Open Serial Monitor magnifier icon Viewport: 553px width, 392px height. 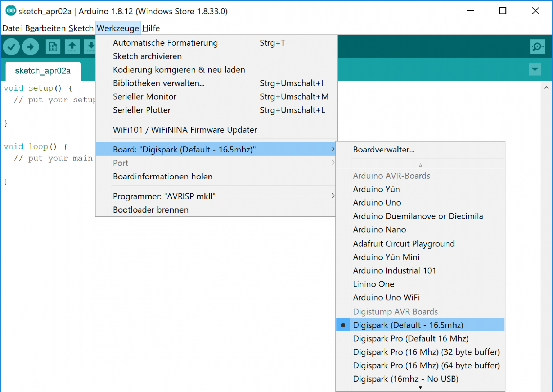537,47
